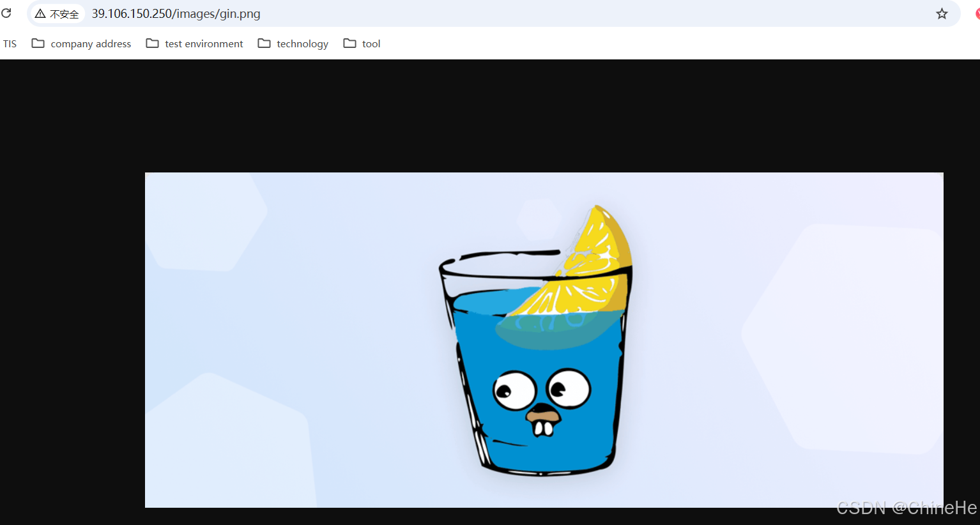Click the not-secure warning badge

tap(57, 13)
